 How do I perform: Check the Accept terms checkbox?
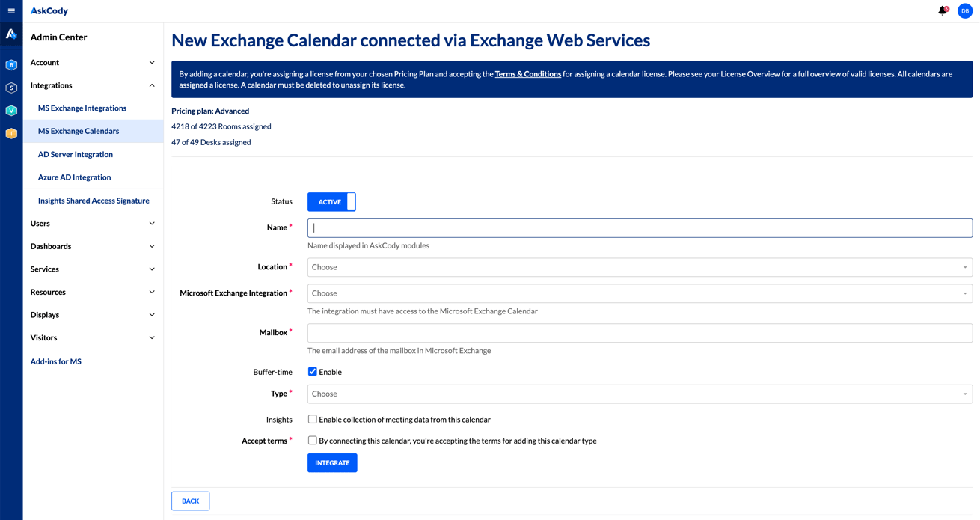click(x=313, y=440)
